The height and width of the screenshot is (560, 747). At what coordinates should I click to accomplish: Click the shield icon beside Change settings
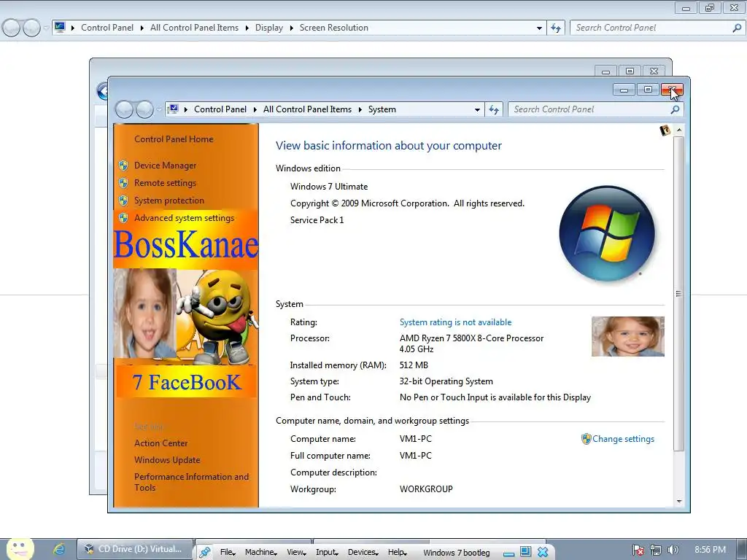586,439
